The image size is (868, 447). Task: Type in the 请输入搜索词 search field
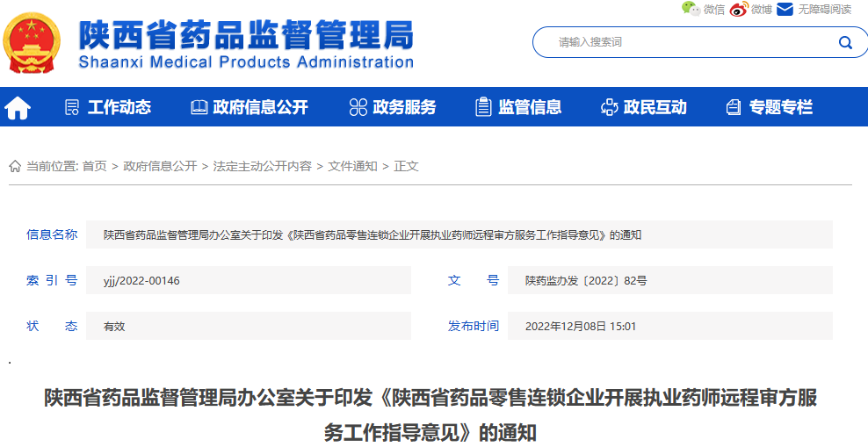click(685, 42)
